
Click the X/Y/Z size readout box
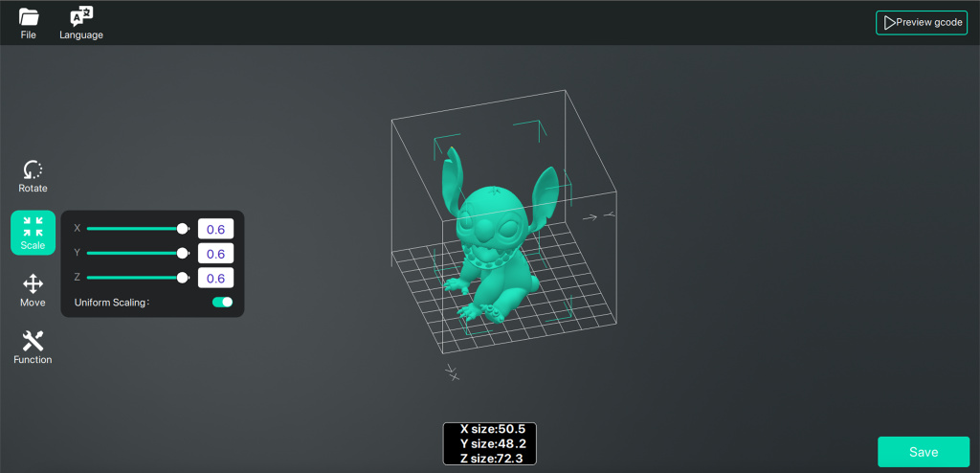point(490,443)
